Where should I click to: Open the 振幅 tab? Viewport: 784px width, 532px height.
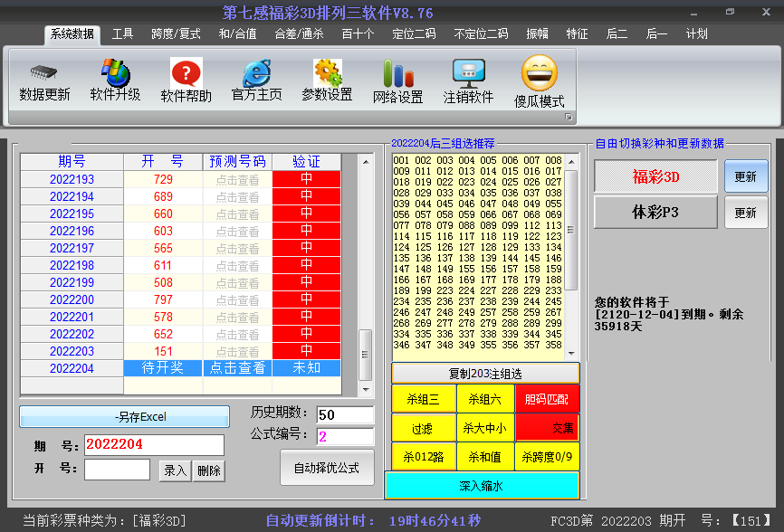538,34
